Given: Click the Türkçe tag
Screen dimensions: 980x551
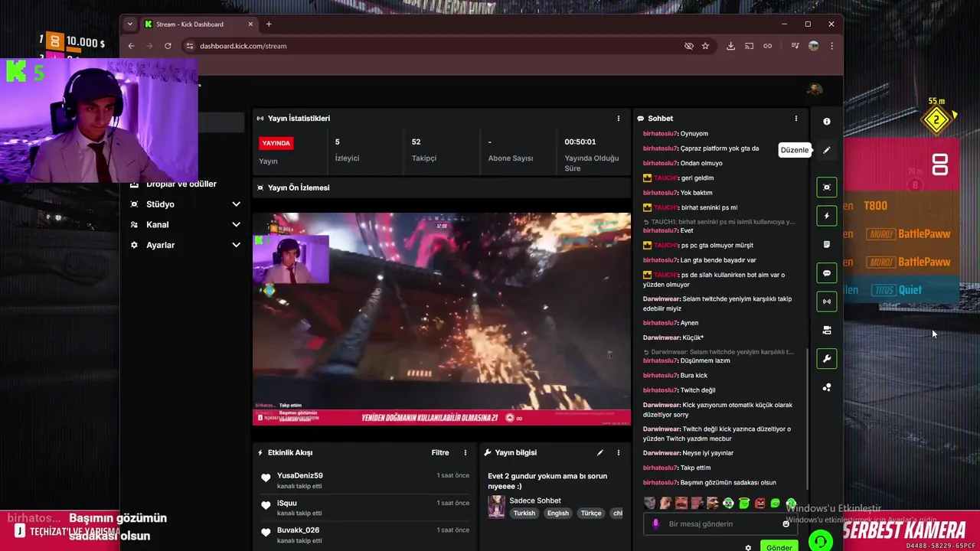Looking at the screenshot, I should pos(591,514).
